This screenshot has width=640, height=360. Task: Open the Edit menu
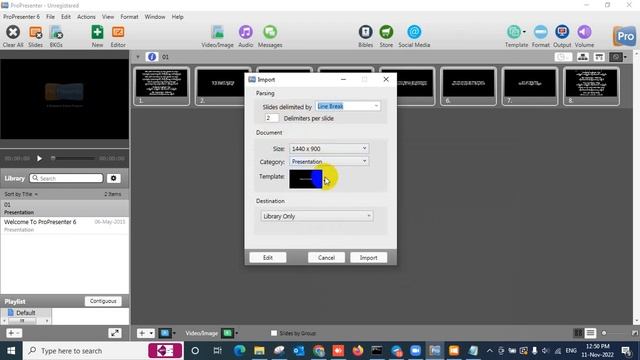(x=66, y=17)
